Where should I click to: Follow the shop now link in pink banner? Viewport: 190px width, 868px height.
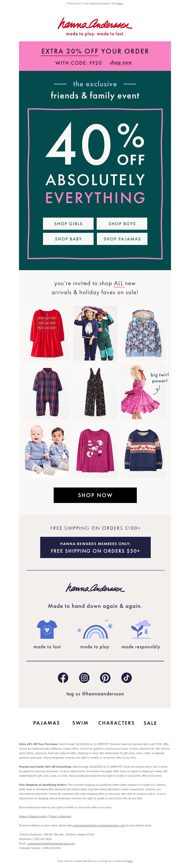(x=121, y=63)
